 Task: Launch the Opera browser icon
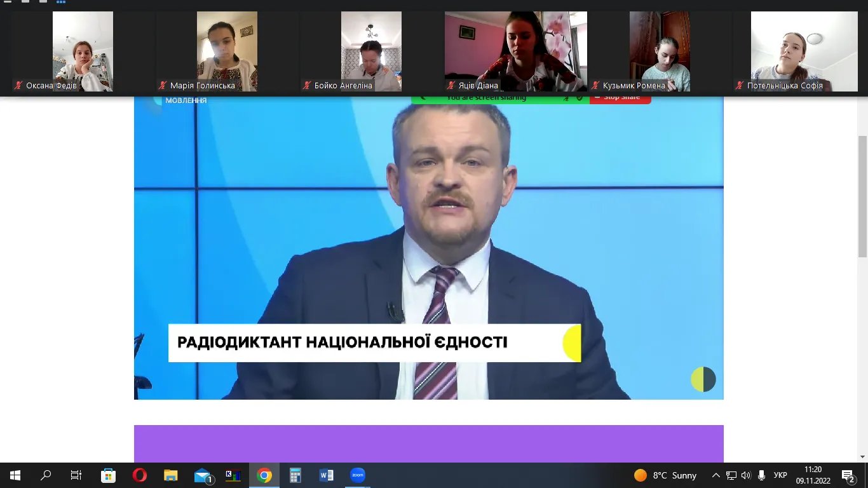click(139, 475)
